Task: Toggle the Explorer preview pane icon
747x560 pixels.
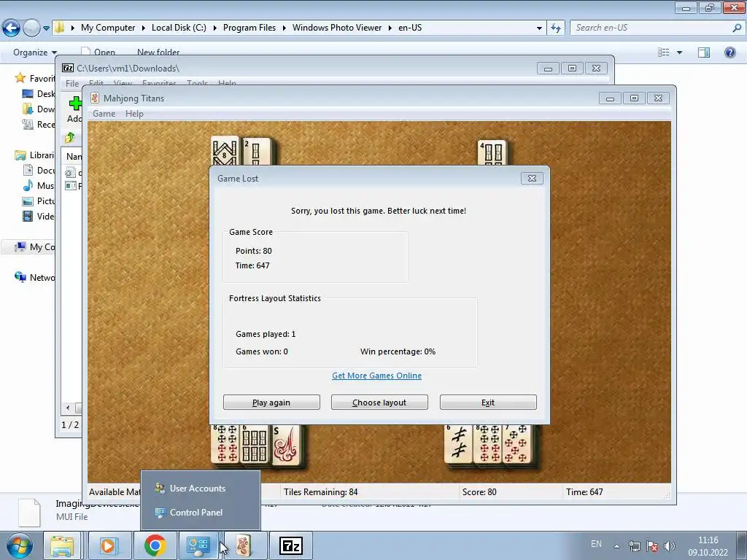Action: (x=704, y=52)
